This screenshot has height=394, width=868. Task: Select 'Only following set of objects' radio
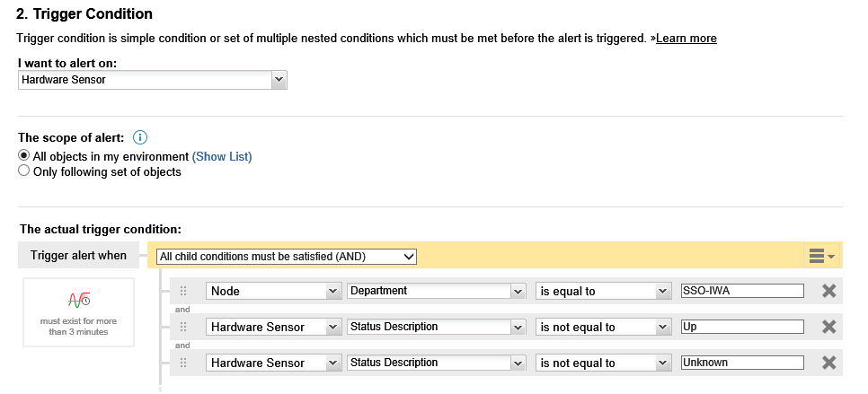[24, 171]
